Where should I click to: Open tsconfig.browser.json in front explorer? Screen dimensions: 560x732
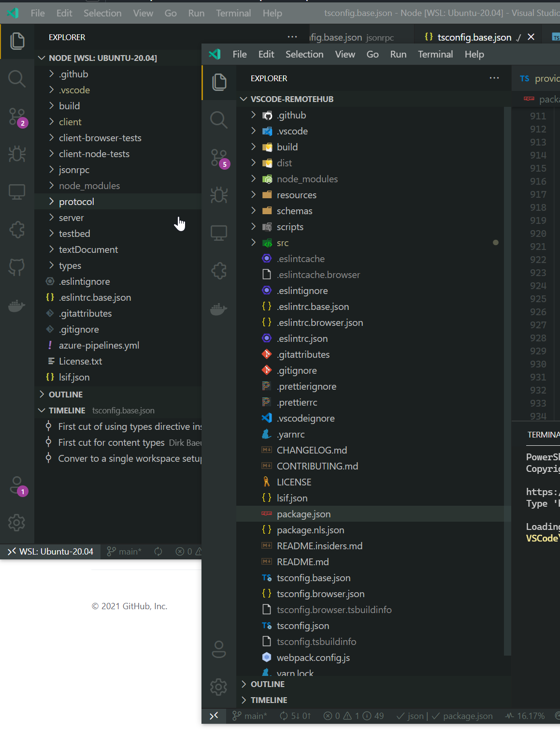373,594
